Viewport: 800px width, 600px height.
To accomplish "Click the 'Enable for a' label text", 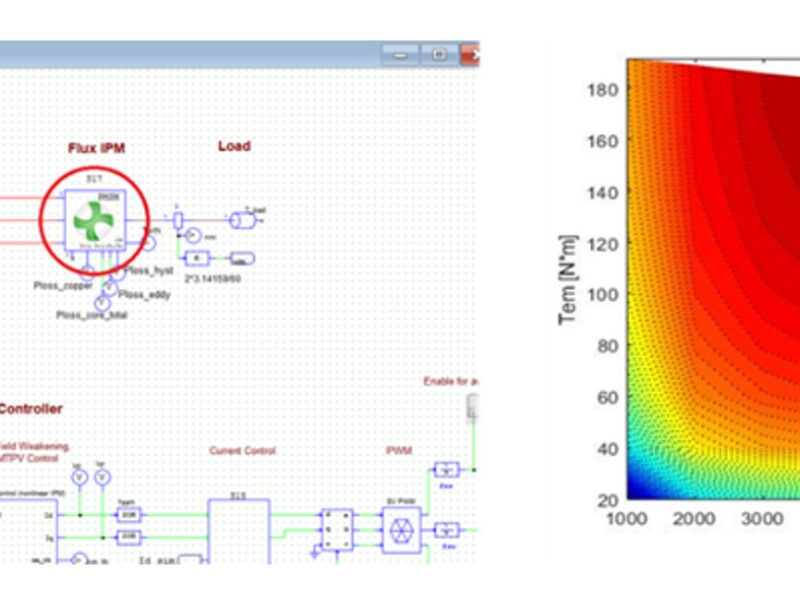I will [451, 381].
